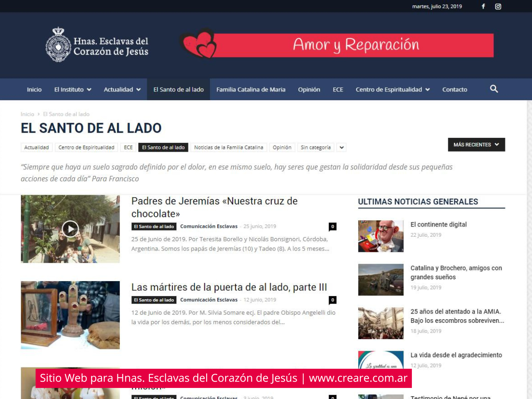
Task: Click comment count badge on Padres de Jeremías
Action: (x=332, y=227)
